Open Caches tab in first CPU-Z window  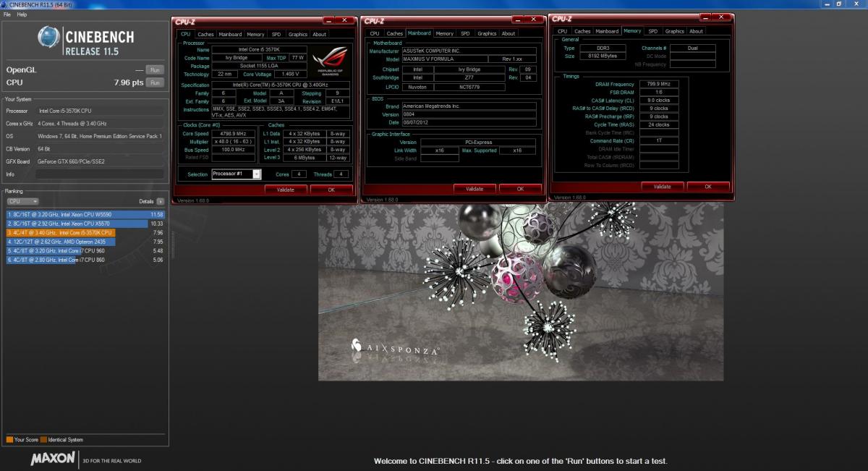(x=206, y=34)
